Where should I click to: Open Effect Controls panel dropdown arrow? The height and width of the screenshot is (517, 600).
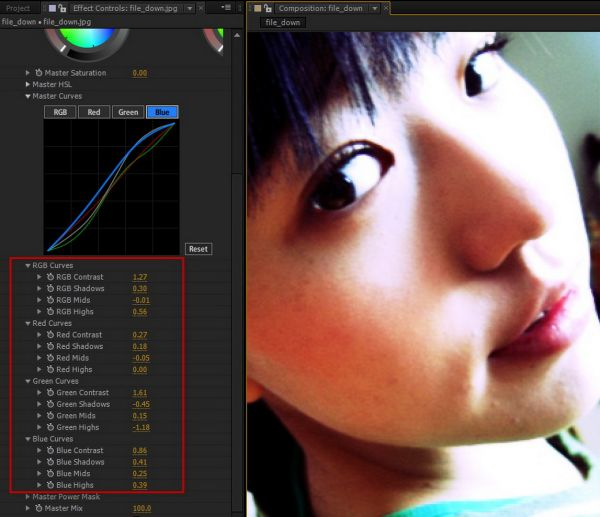click(190, 8)
